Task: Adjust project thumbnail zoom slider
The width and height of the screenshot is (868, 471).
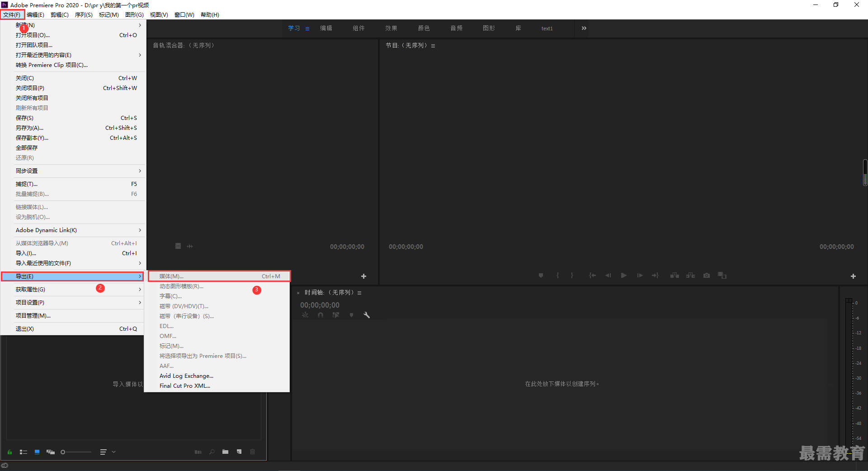Action: (x=76, y=452)
